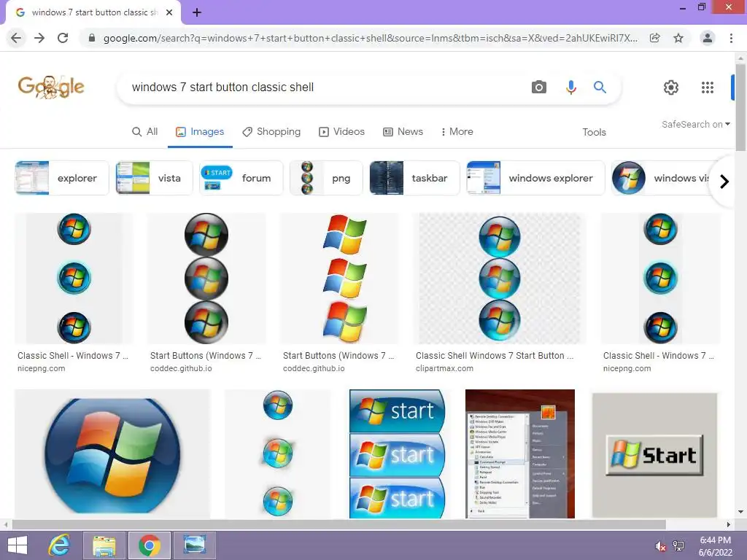Screen dimensions: 747x560
Task: Open the Google apps grid
Action: pyautogui.click(x=708, y=87)
